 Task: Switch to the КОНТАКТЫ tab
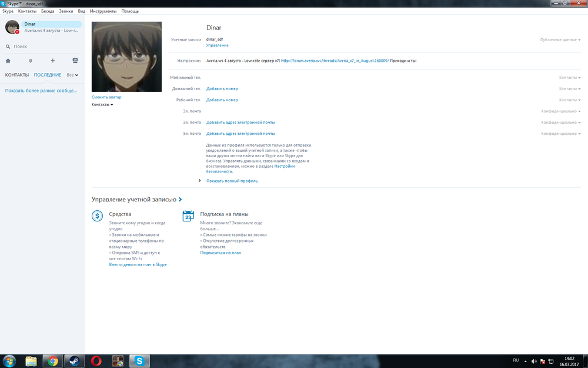(17, 75)
